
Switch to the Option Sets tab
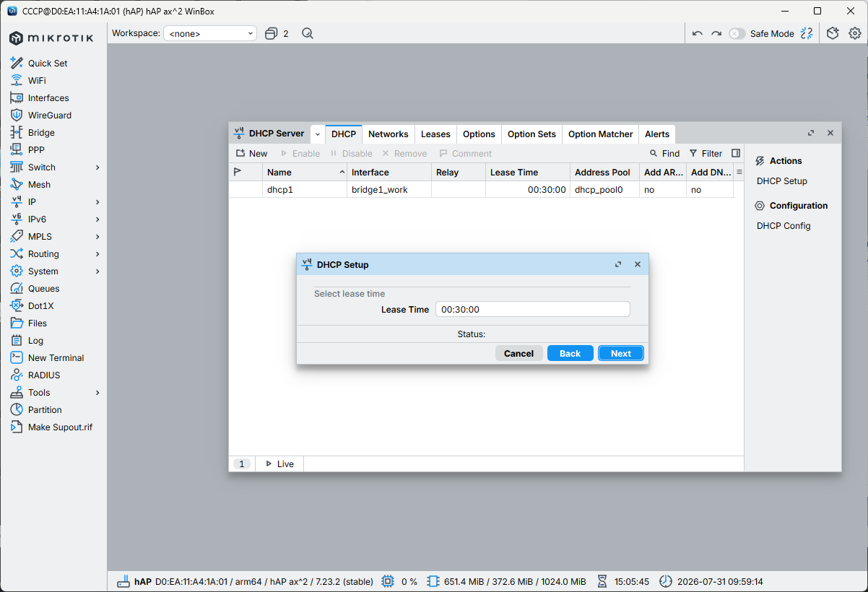[531, 134]
